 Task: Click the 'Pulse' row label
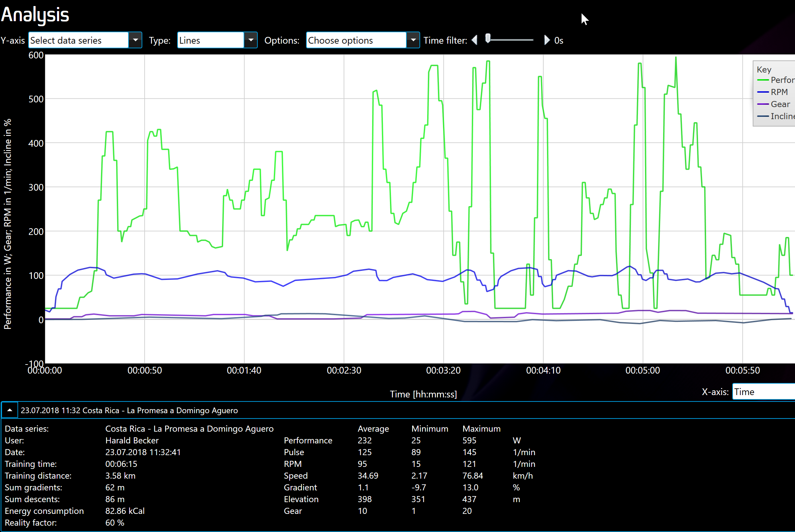[x=294, y=452]
